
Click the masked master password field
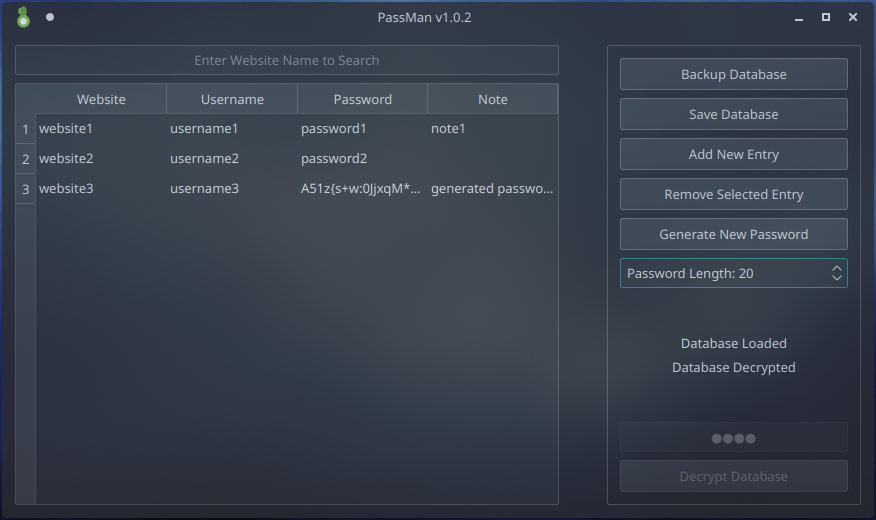pos(733,438)
